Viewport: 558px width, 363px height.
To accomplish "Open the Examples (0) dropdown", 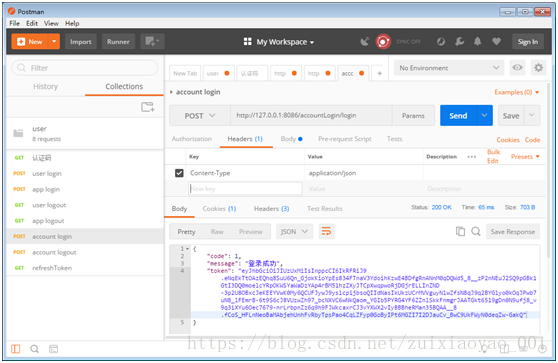I will (x=517, y=92).
